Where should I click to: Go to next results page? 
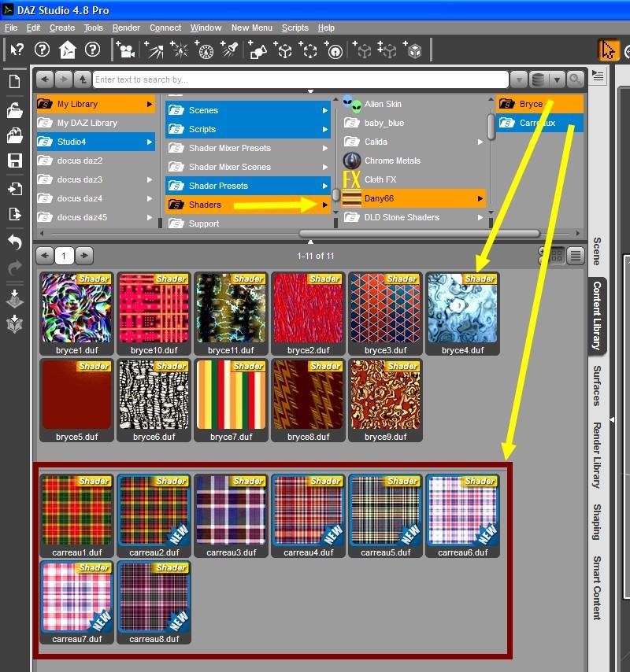(84, 256)
